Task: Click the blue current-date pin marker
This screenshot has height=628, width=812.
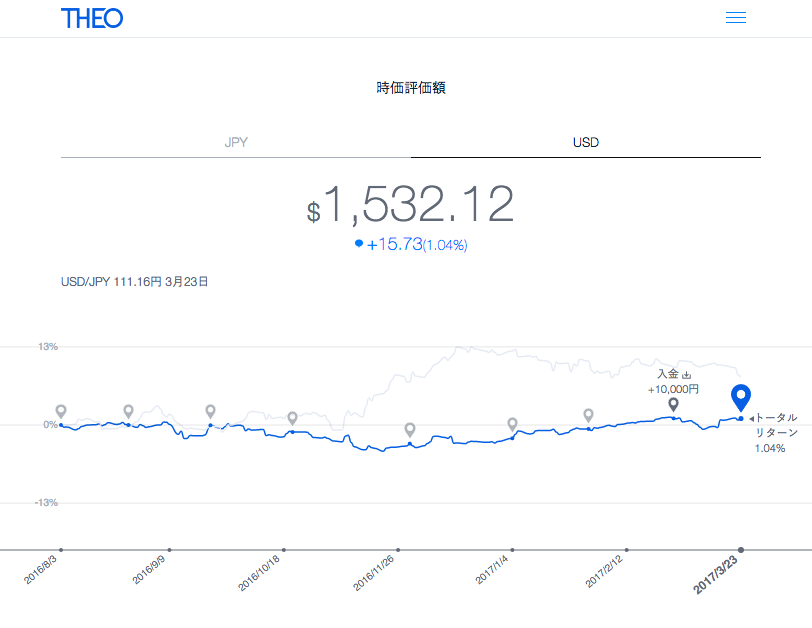Action: tap(741, 398)
